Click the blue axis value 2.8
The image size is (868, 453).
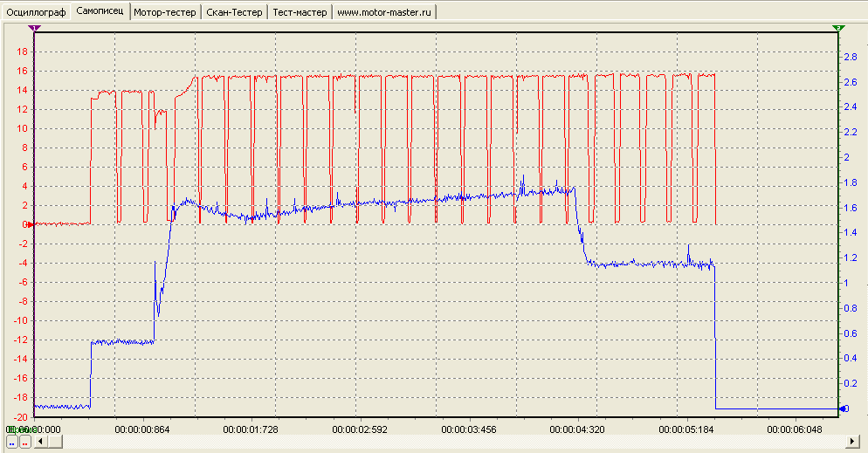(851, 57)
